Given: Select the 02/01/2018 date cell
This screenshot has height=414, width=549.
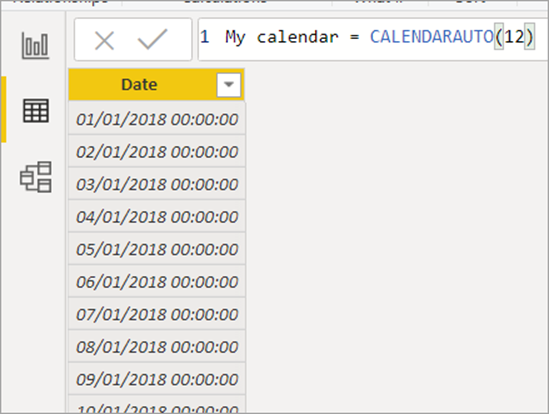Looking at the screenshot, I should (x=157, y=152).
